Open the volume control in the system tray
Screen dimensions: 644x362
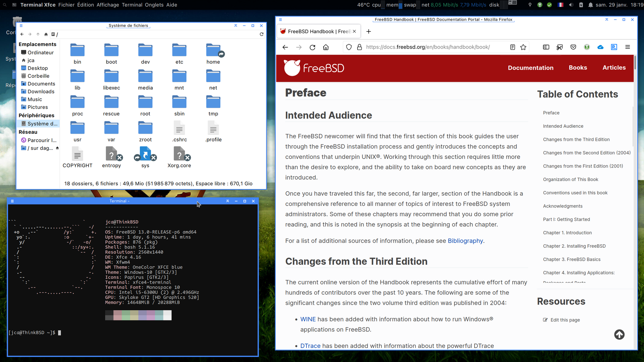(x=571, y=5)
